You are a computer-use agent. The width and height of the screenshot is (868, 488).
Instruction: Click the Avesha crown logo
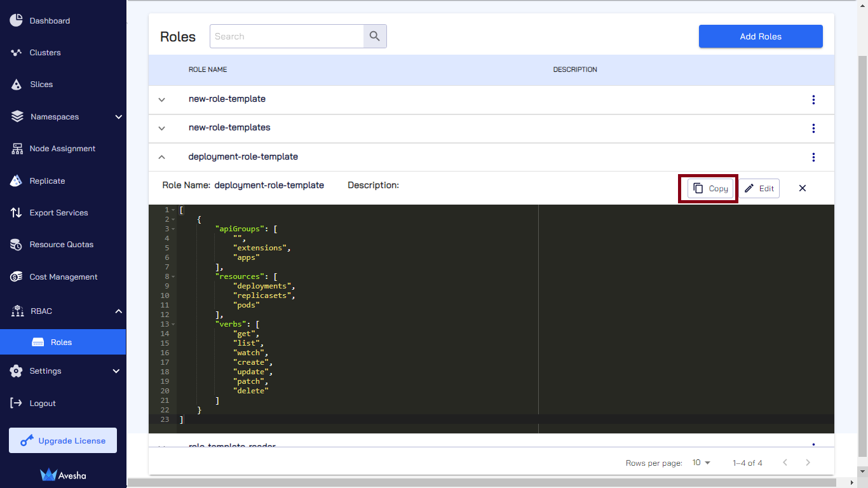click(x=49, y=475)
